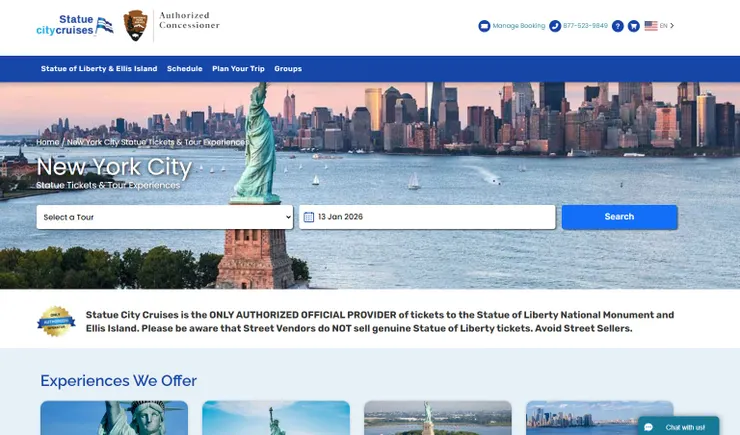The width and height of the screenshot is (740, 435).
Task: Click the Statue City Cruises logo
Action: [x=75, y=25]
